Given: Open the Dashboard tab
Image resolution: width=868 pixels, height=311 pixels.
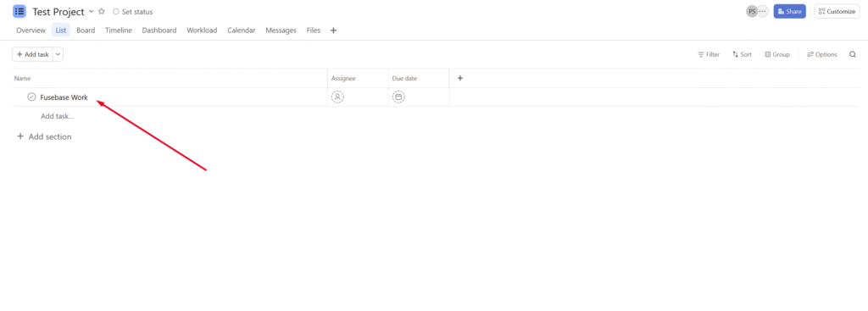Looking at the screenshot, I should (159, 31).
